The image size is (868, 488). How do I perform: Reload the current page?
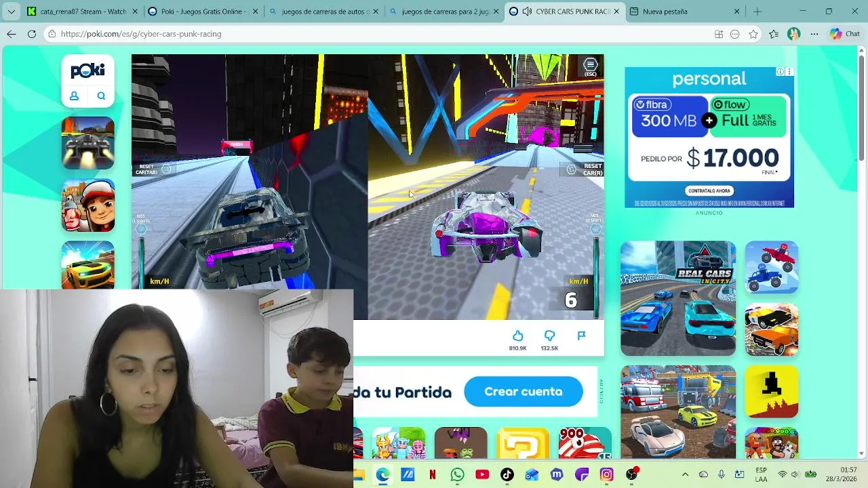click(x=32, y=34)
